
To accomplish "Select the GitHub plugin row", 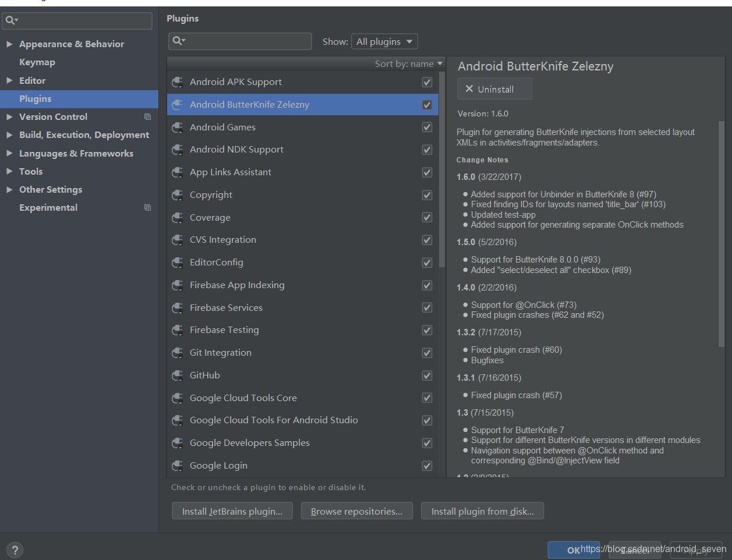I will [303, 375].
